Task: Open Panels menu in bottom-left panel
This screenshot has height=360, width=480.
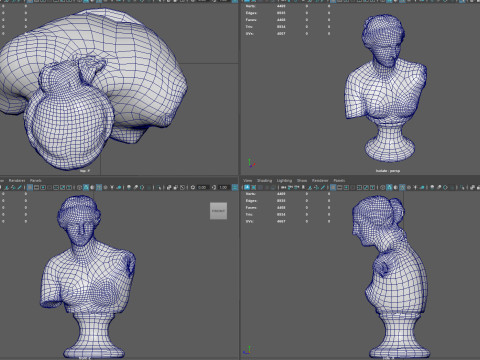Action: pyautogui.click(x=36, y=180)
